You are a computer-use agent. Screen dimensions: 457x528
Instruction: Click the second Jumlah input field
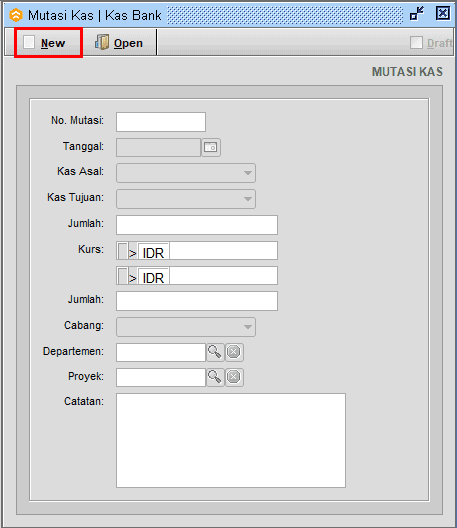tap(197, 301)
